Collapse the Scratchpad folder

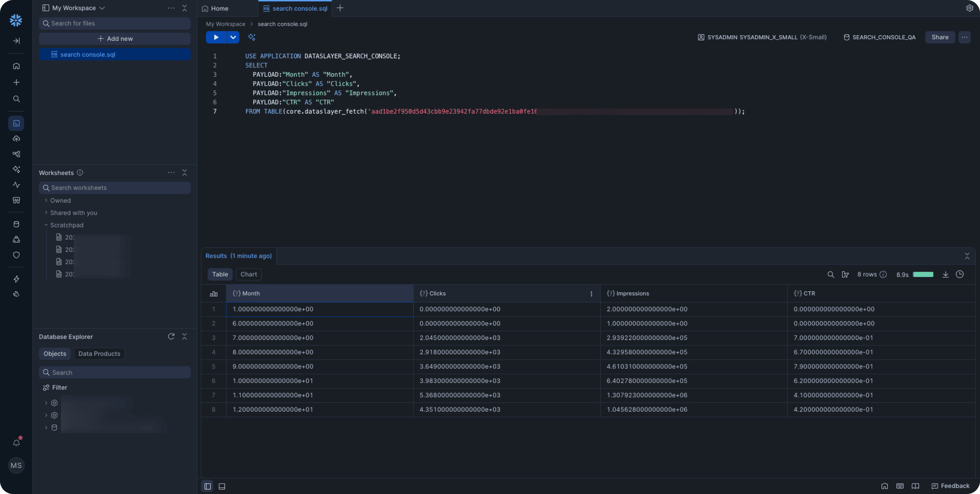(x=66, y=225)
